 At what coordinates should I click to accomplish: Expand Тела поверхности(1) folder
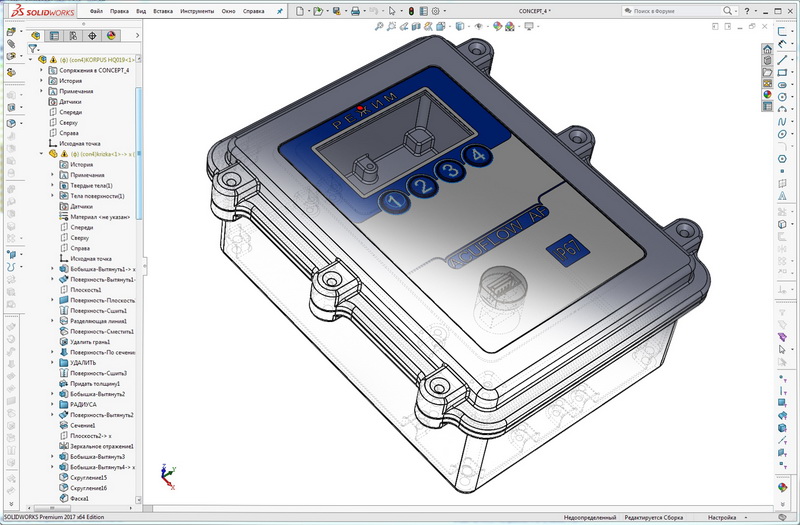point(52,195)
